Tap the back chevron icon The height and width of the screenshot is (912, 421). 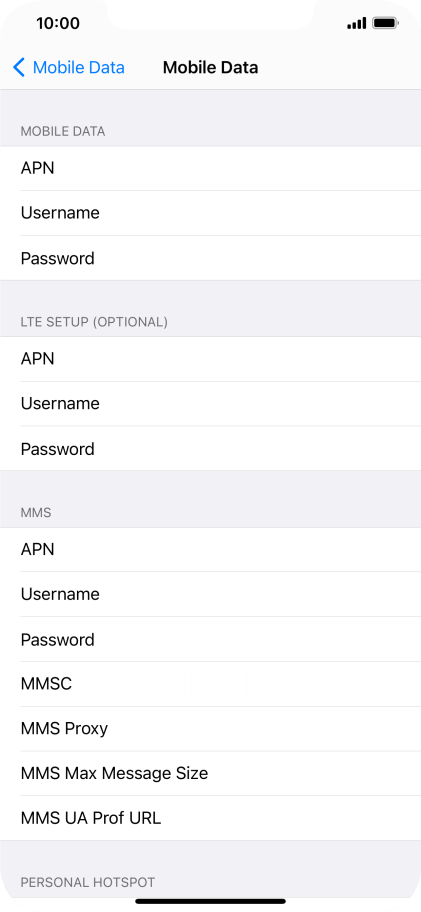[19, 67]
